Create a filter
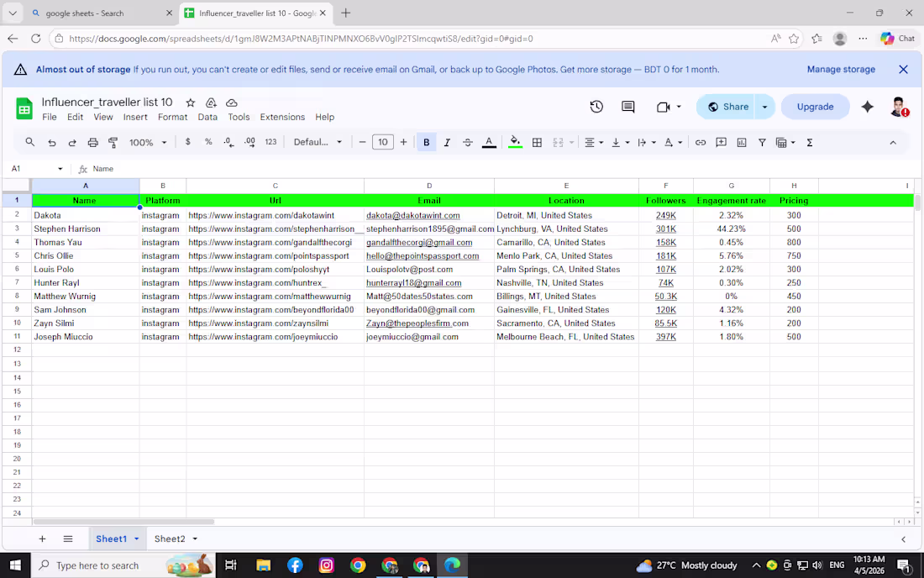The width and height of the screenshot is (924, 578). pos(762,142)
